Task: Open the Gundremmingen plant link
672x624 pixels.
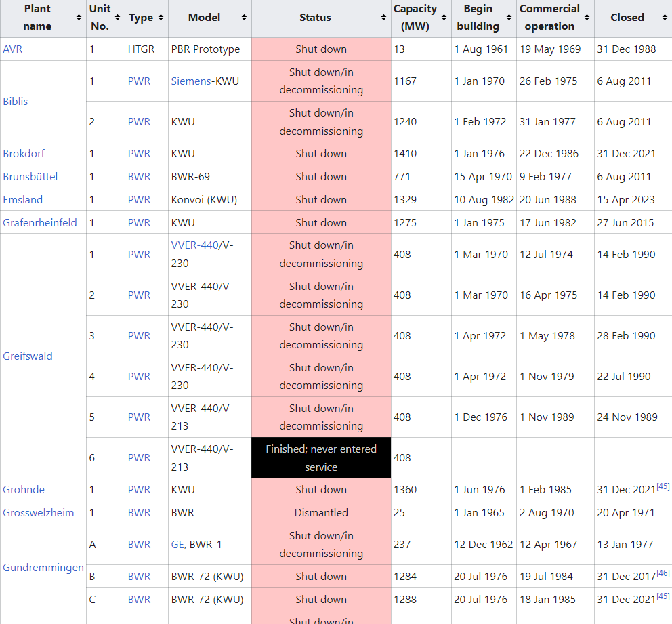Action: pos(43,568)
